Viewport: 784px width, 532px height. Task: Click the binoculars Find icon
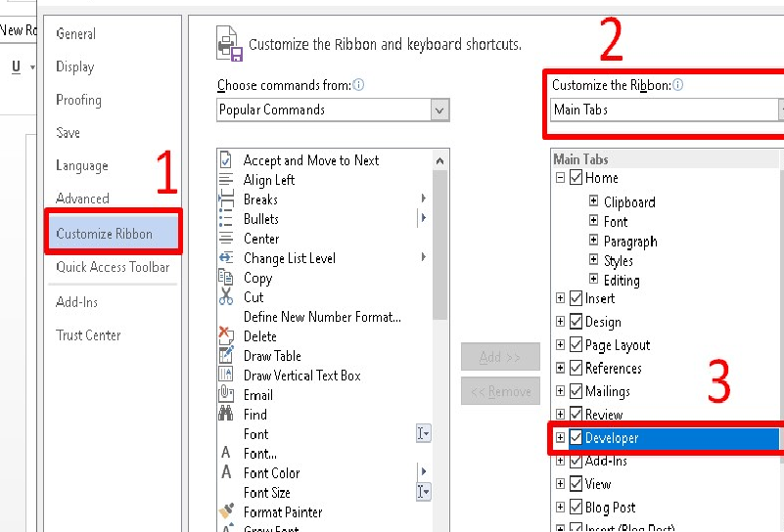pyautogui.click(x=226, y=414)
